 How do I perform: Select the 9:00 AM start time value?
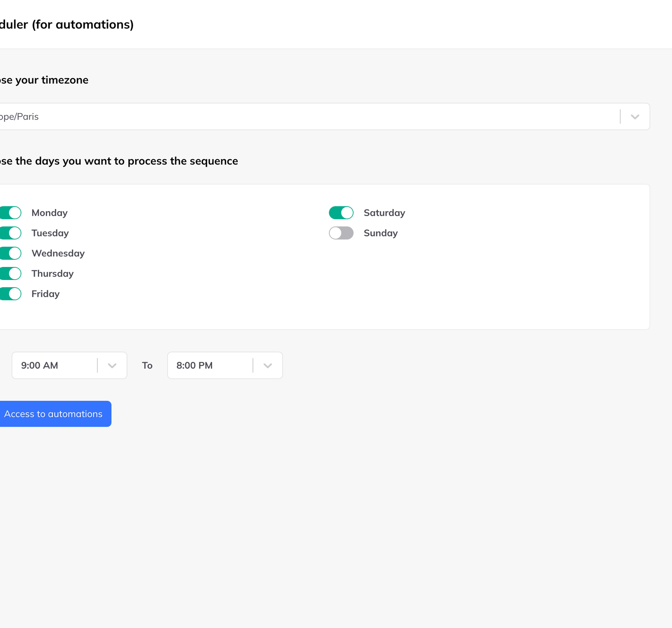click(x=40, y=366)
